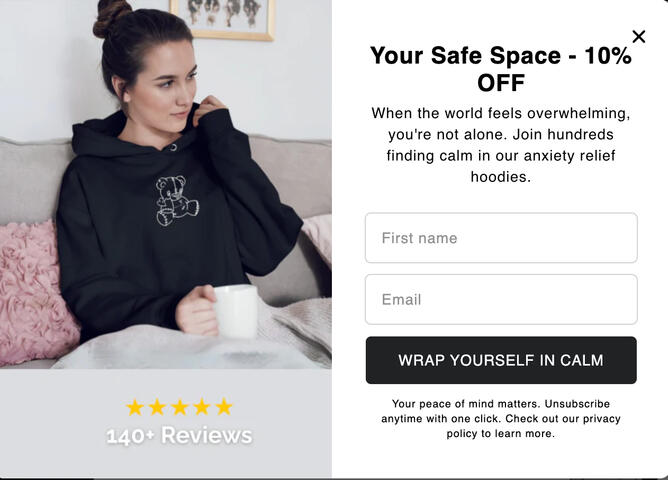668x480 pixels.
Task: Click the WRAP YOURSELF IN CALM button
Action: point(501,360)
